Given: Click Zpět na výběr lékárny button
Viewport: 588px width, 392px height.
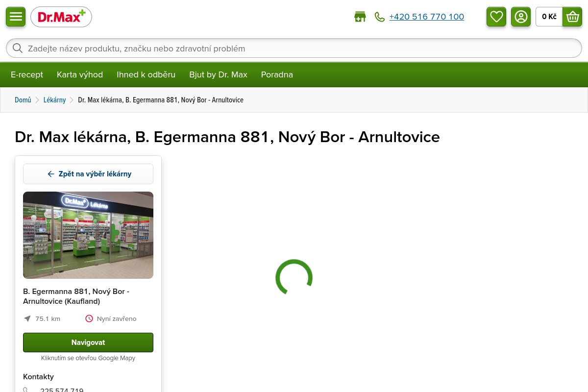Looking at the screenshot, I should (88, 174).
